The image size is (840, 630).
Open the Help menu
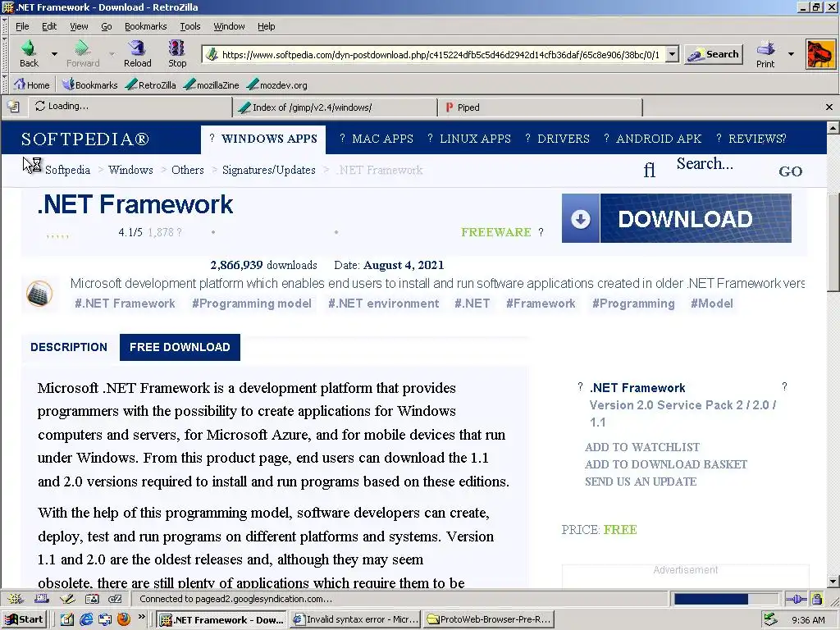pyautogui.click(x=267, y=26)
